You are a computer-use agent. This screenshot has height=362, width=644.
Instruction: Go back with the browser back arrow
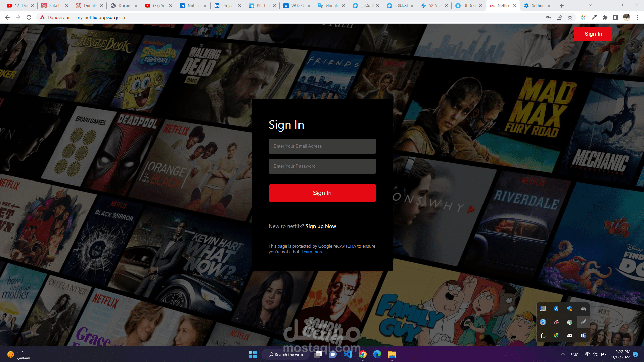pyautogui.click(x=7, y=17)
